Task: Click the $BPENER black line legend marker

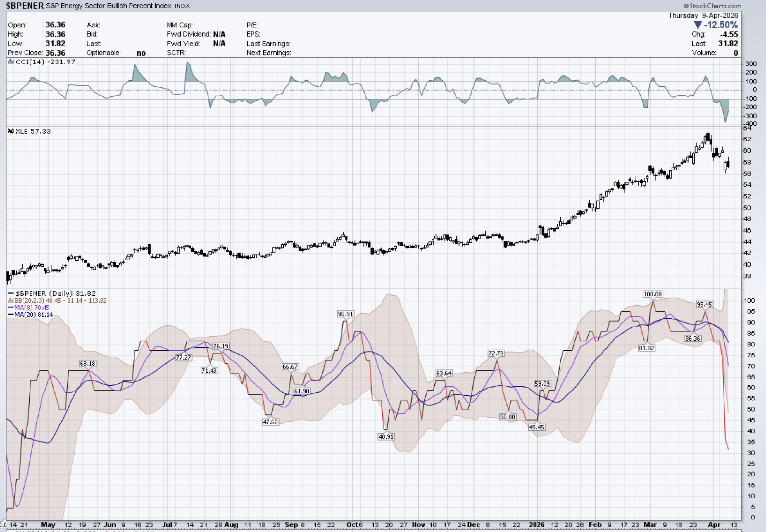Action: (11, 293)
